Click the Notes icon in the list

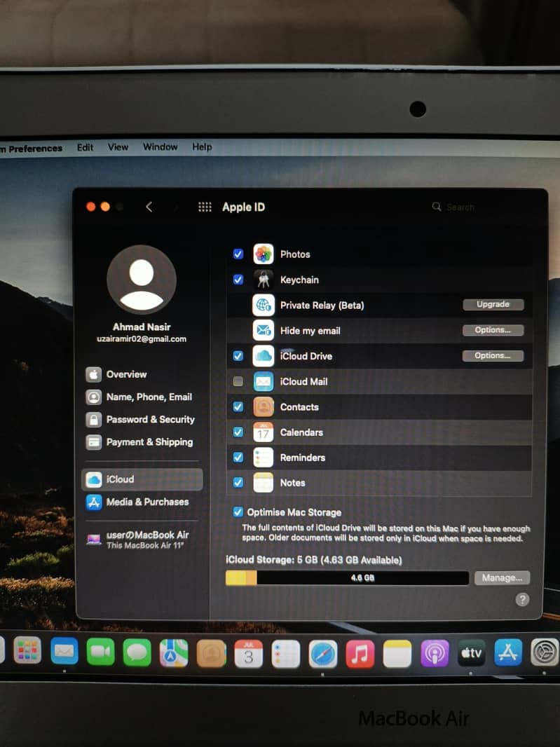(x=263, y=483)
